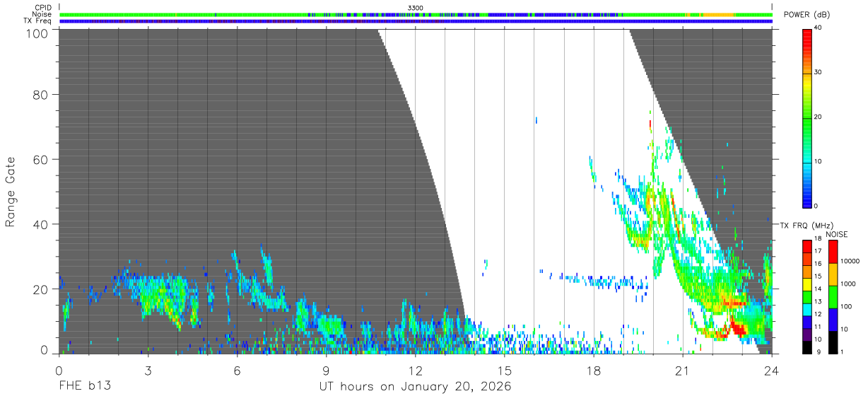868x401 pixels.
Task: Click the CPID label
Action: click(43, 7)
